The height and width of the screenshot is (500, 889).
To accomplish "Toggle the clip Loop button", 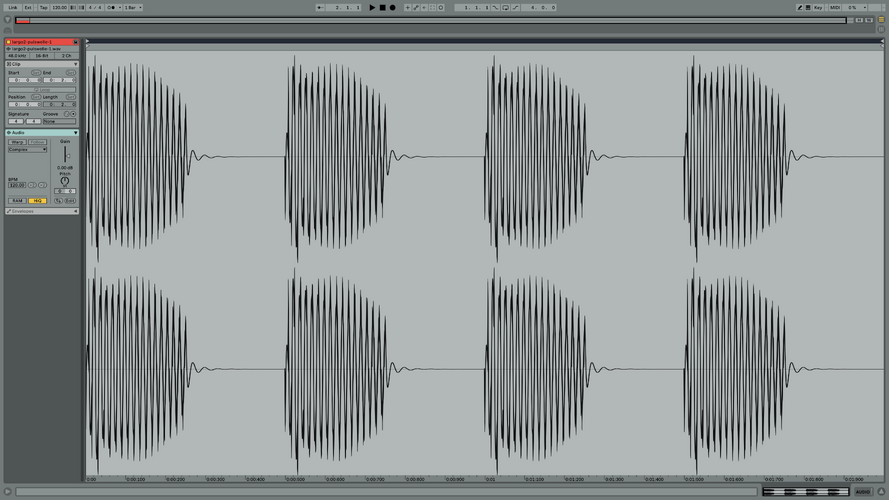I will (x=42, y=90).
